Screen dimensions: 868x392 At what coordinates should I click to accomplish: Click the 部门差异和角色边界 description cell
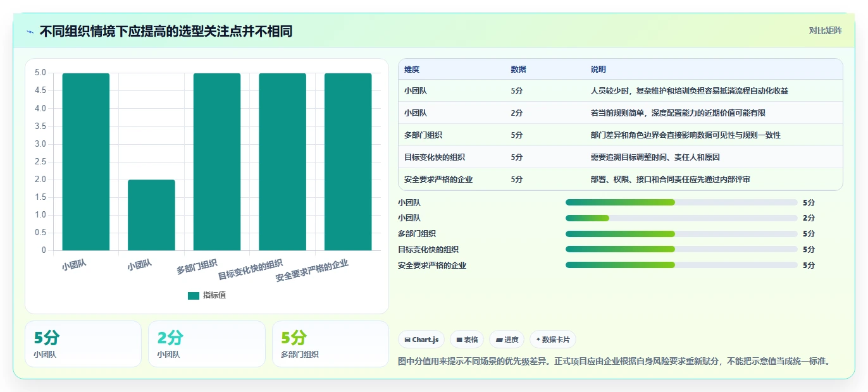pos(685,135)
